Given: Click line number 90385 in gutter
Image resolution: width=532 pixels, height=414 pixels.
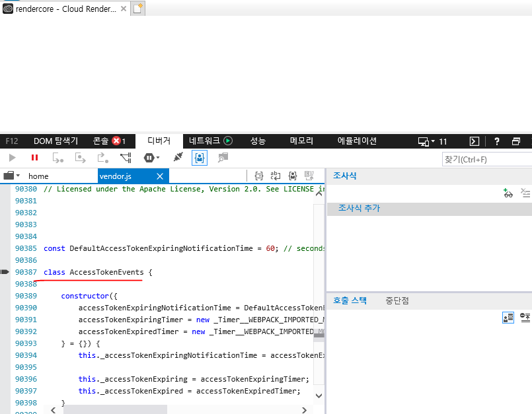Looking at the screenshot, I should tap(26, 248).
